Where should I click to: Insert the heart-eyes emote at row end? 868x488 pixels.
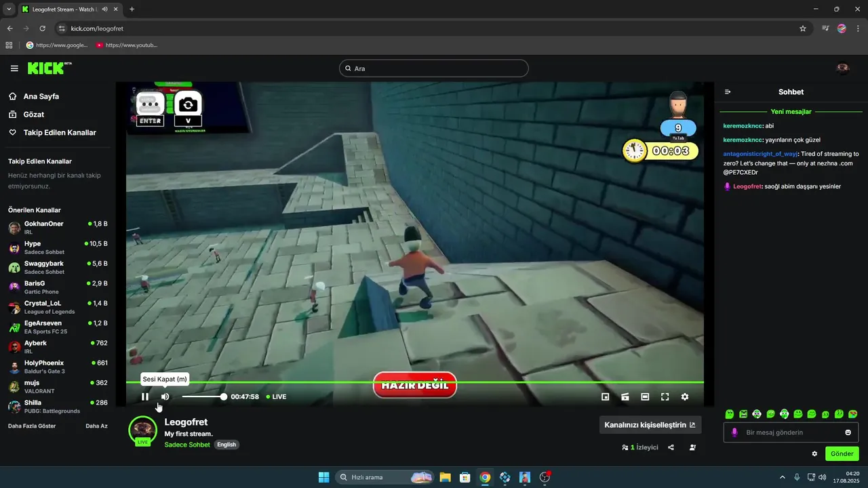pyautogui.click(x=853, y=414)
